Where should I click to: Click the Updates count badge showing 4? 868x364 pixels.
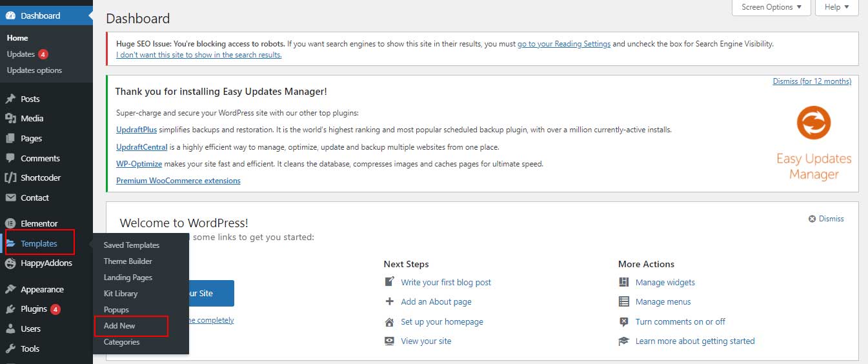point(43,54)
